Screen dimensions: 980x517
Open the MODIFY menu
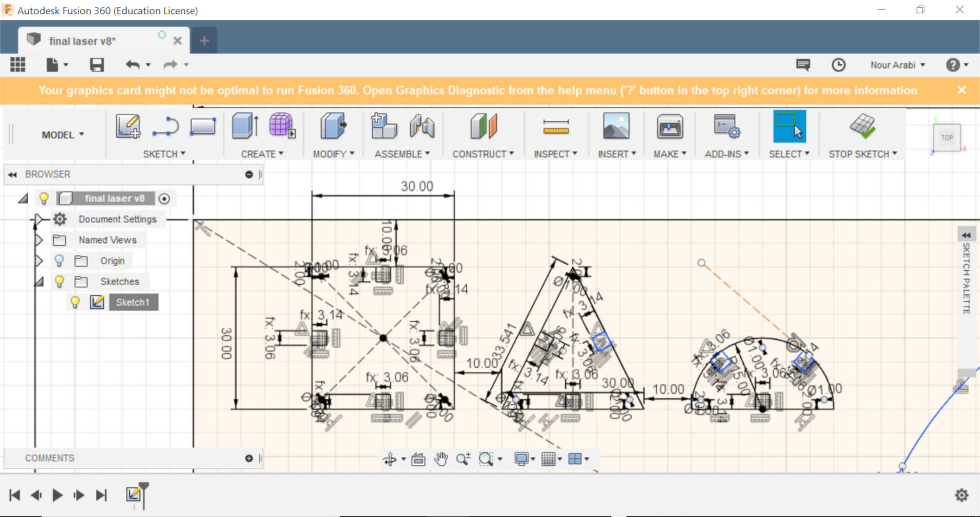(333, 154)
